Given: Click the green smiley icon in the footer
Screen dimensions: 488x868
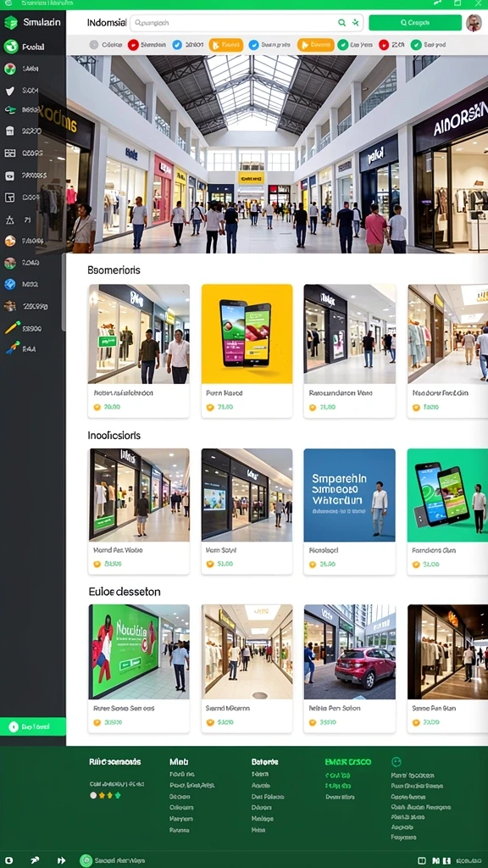Looking at the screenshot, I should tap(396, 762).
